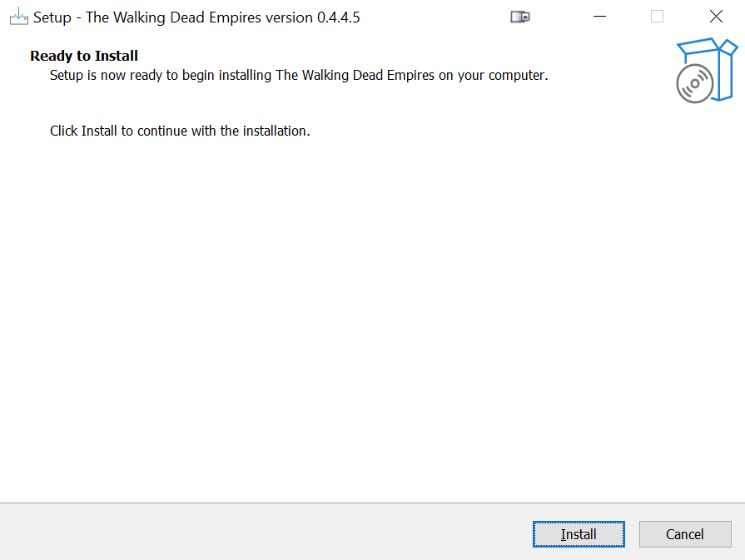Click the installer box and disc icon

[707, 70]
